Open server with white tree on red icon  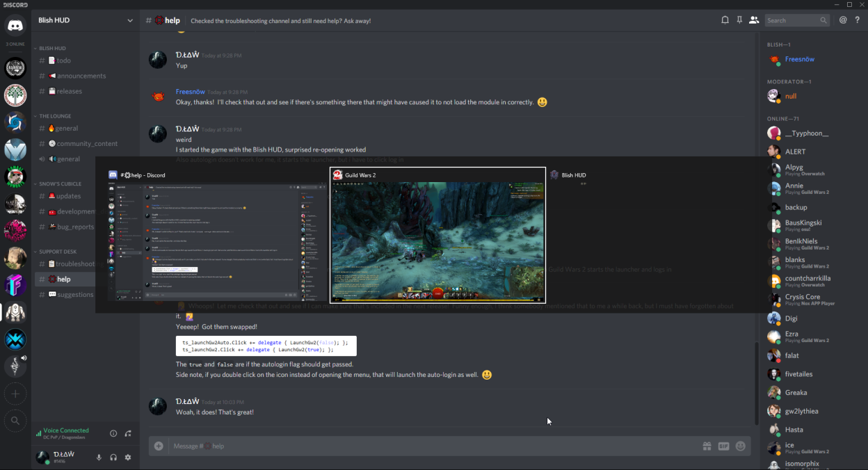click(x=15, y=95)
